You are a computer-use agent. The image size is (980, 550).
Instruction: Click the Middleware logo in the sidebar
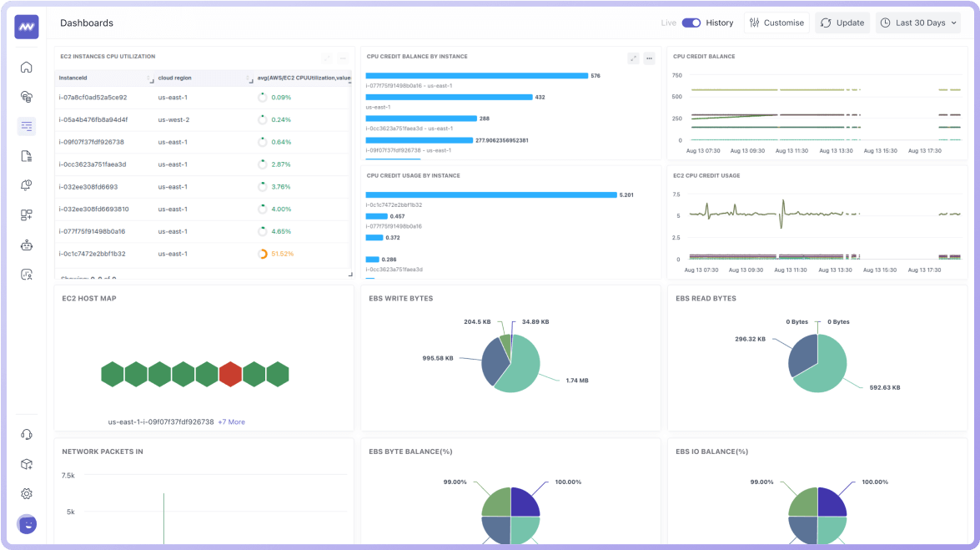coord(26,27)
